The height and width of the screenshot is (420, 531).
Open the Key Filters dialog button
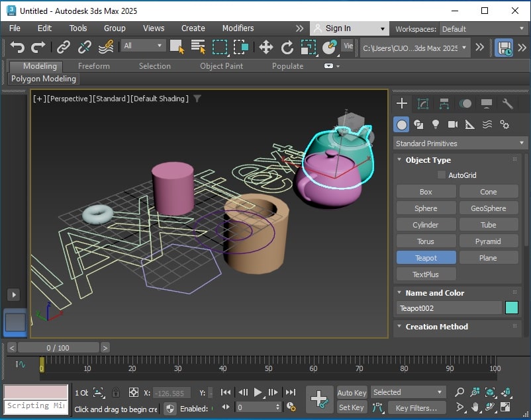[416, 408]
